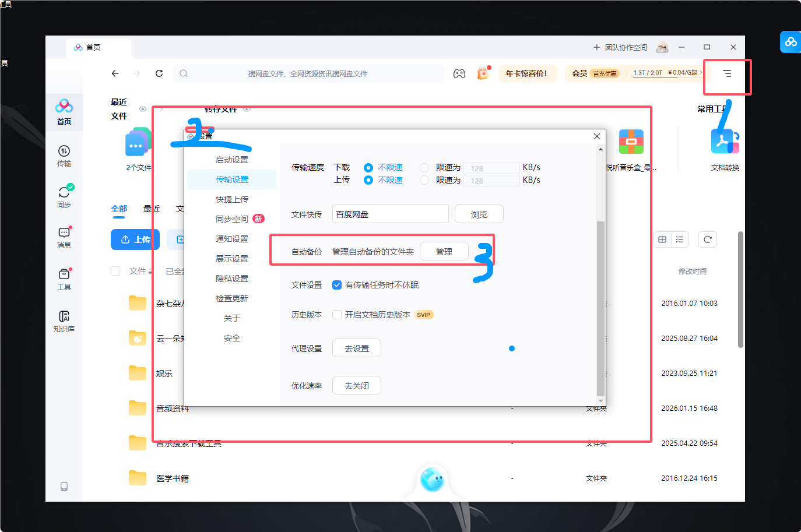Image resolution: width=801 pixels, height=532 pixels.
Task: Go back using the back arrow
Action: click(x=115, y=73)
